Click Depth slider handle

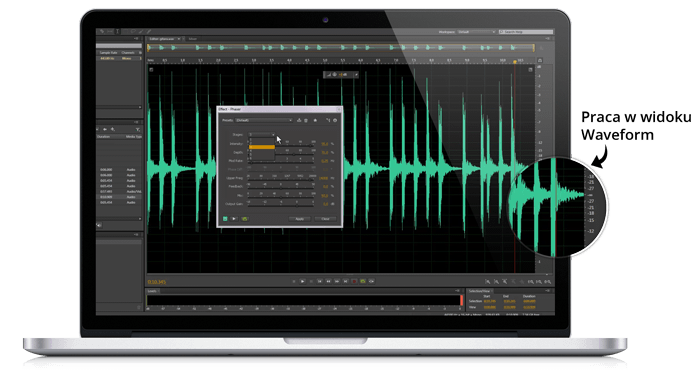click(x=294, y=154)
